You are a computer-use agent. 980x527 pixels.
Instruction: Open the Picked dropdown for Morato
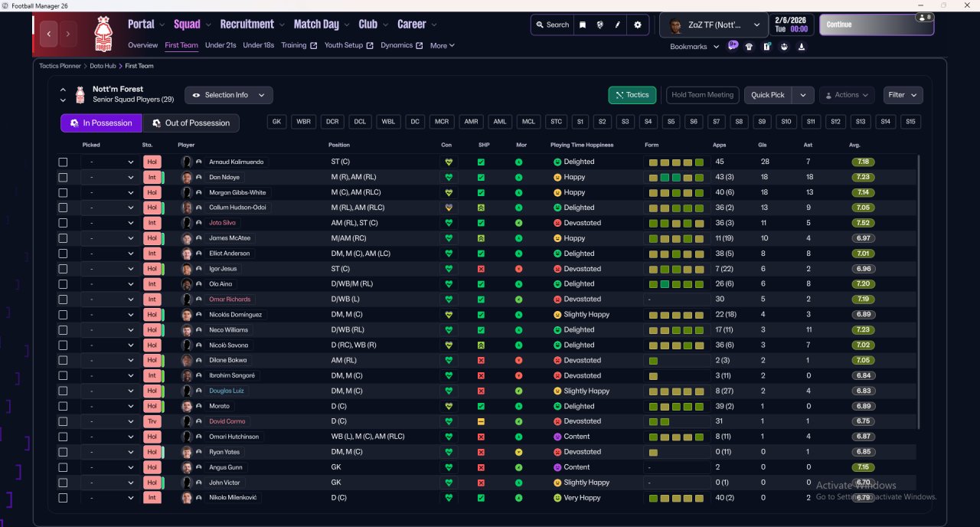click(x=112, y=406)
